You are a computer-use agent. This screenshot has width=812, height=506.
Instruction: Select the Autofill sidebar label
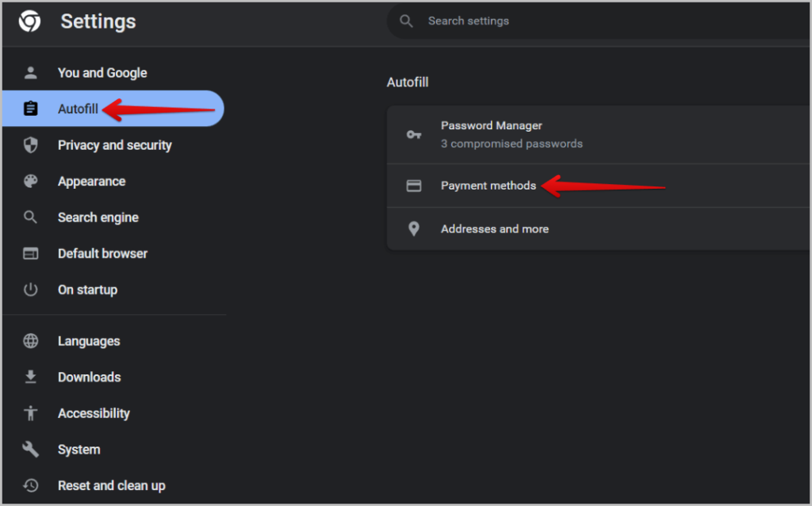click(78, 109)
